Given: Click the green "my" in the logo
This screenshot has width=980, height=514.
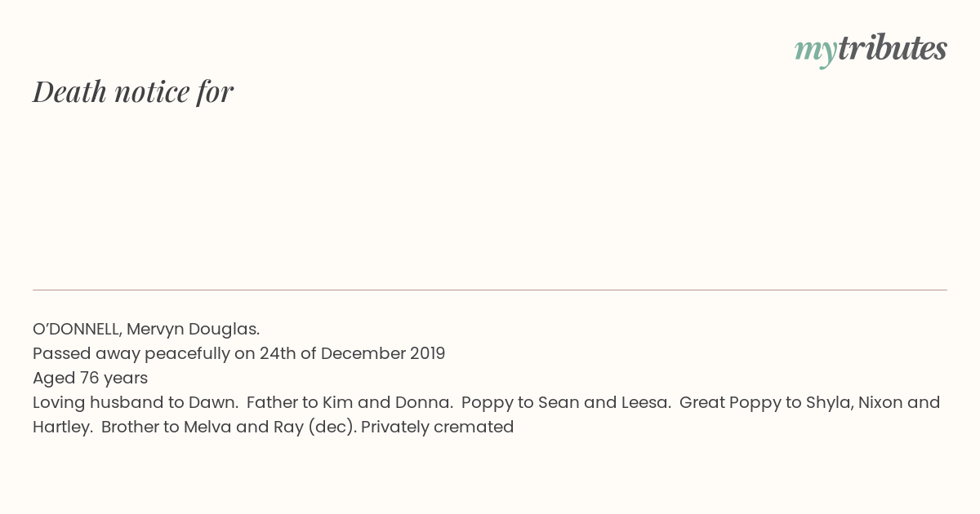Looking at the screenshot, I should click(x=816, y=52).
